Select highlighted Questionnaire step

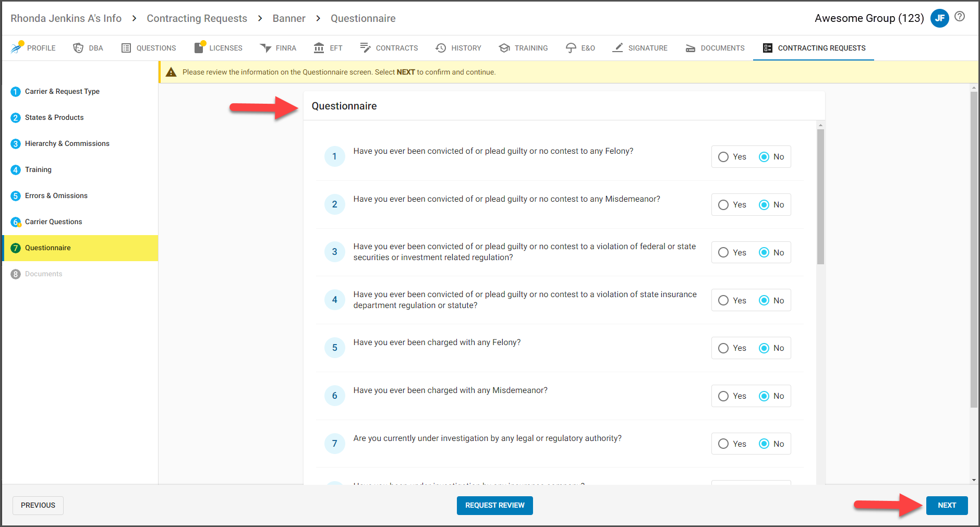click(x=80, y=248)
